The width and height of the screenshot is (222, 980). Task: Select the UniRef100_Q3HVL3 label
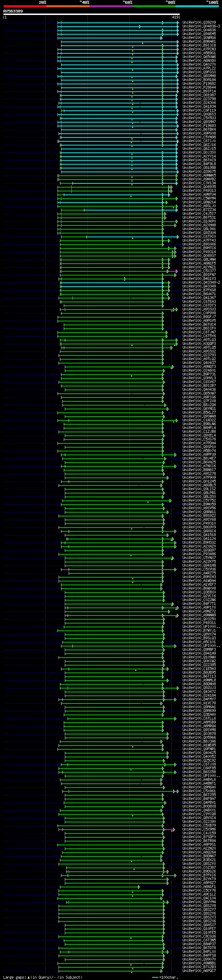[x=199, y=378]
